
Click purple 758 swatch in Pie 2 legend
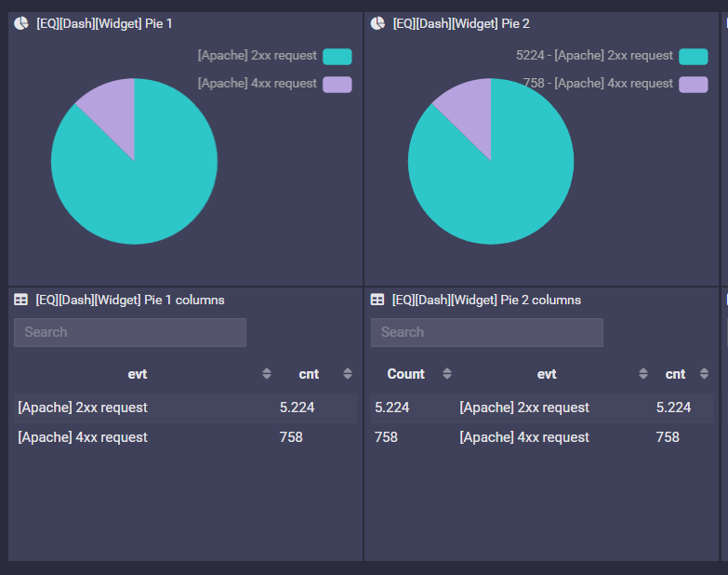tap(694, 85)
